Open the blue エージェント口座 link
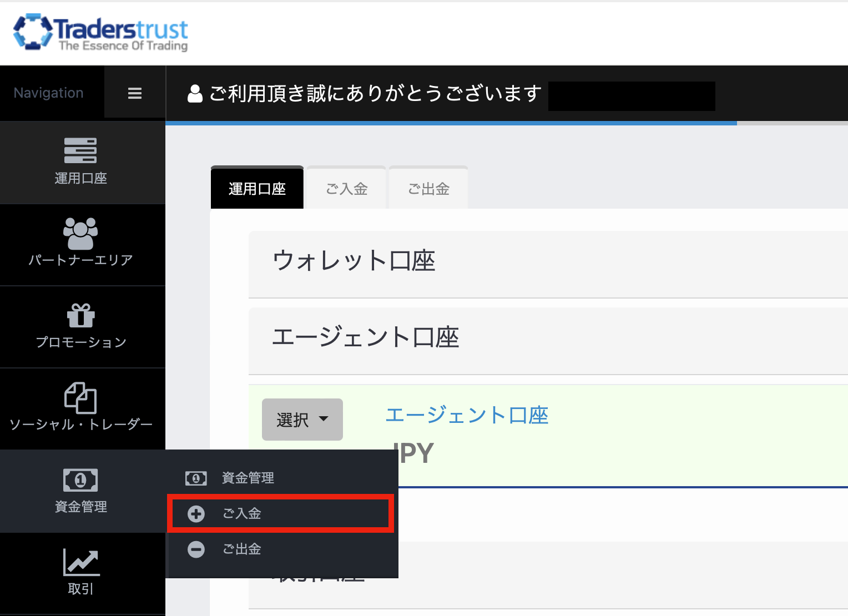Viewport: 848px width, 616px height. (467, 415)
